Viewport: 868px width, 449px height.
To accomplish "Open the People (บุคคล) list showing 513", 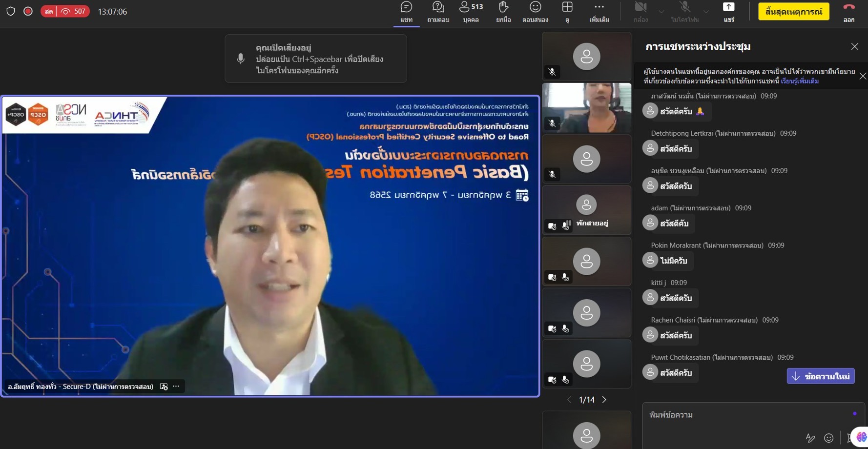I will coord(471,12).
